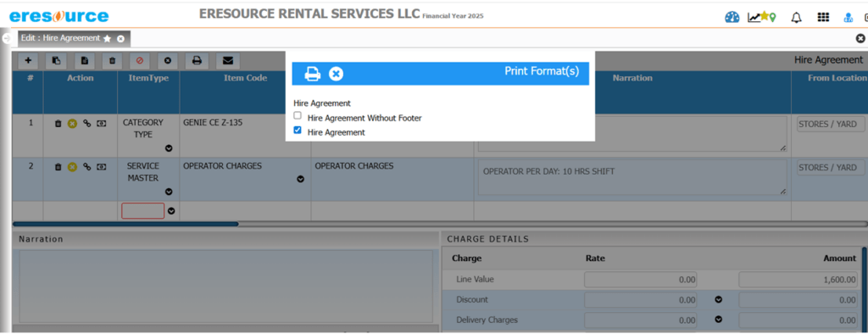Open the apps grid menu

[x=823, y=17]
